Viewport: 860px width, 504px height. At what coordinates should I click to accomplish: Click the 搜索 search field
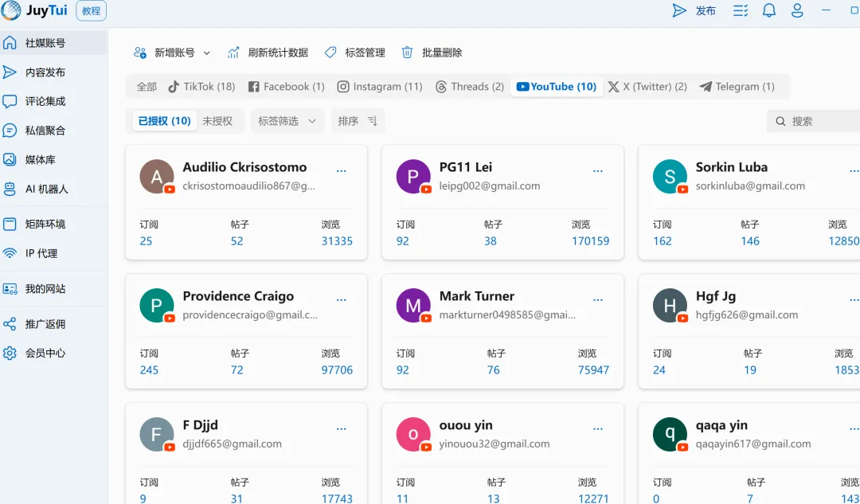(x=814, y=121)
